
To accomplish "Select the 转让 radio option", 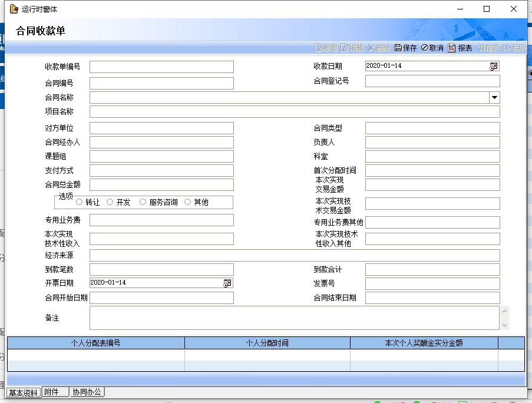I will pos(80,202).
